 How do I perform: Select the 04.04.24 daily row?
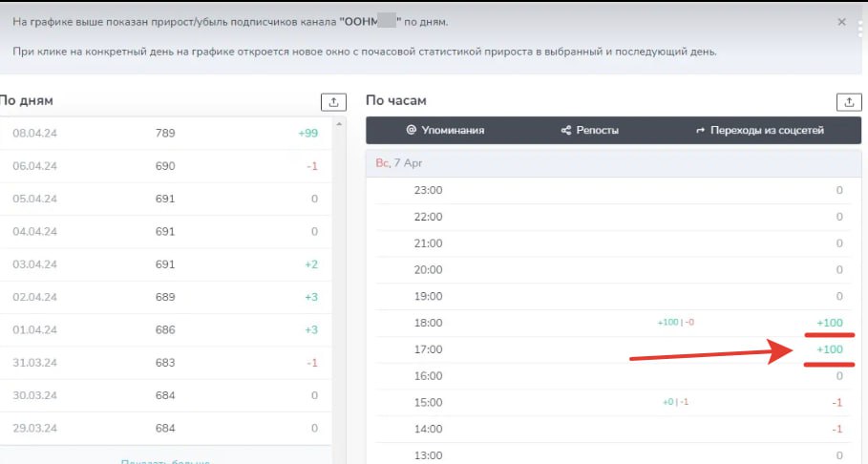[x=165, y=231]
